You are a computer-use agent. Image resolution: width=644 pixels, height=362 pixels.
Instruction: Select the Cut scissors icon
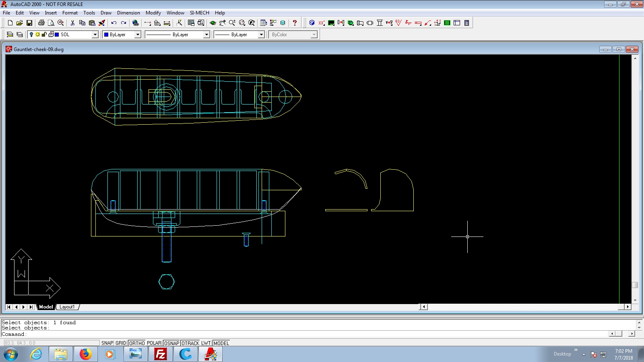tap(72, 23)
